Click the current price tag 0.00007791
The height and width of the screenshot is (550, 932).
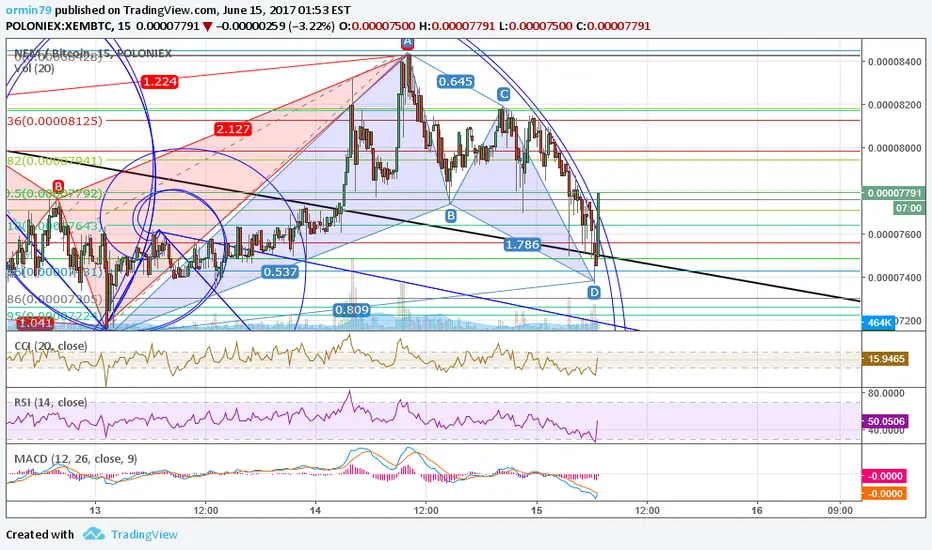pos(894,193)
